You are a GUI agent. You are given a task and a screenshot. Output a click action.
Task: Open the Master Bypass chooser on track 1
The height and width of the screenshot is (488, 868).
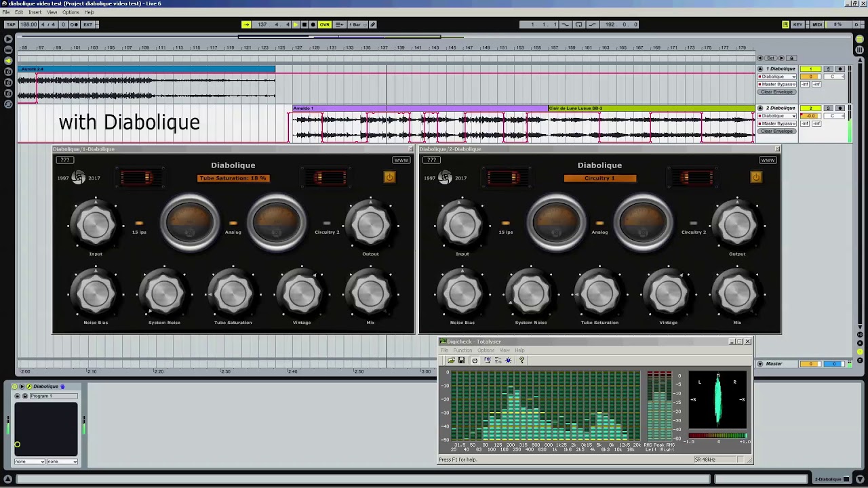777,84
